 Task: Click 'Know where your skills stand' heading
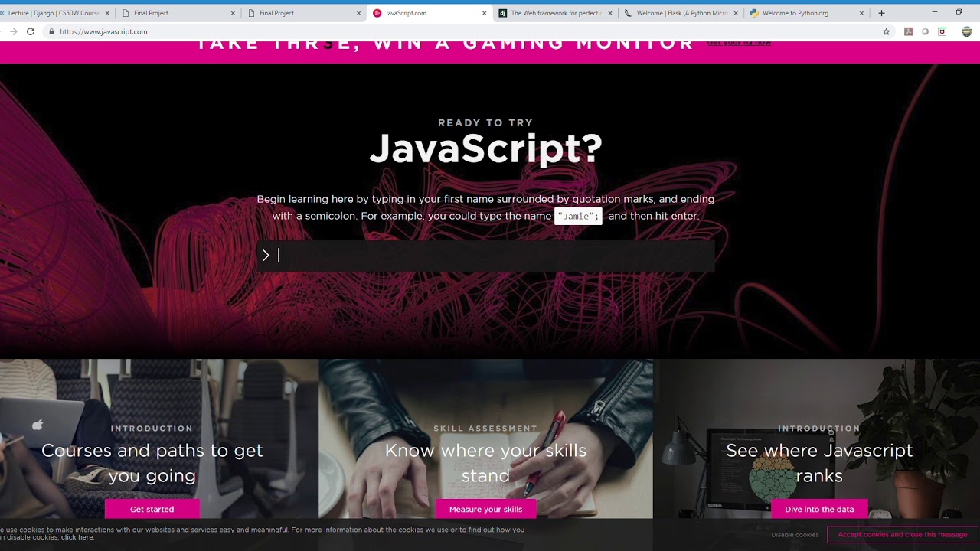tap(485, 463)
